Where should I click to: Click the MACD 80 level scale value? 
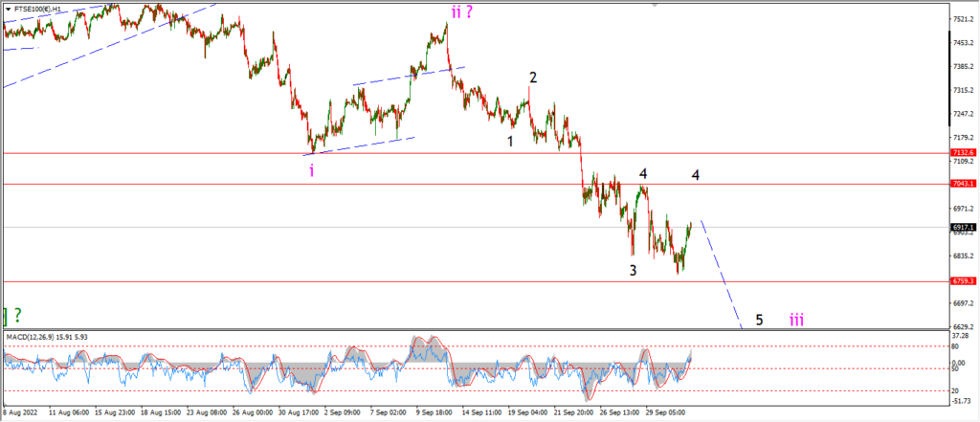tap(957, 345)
